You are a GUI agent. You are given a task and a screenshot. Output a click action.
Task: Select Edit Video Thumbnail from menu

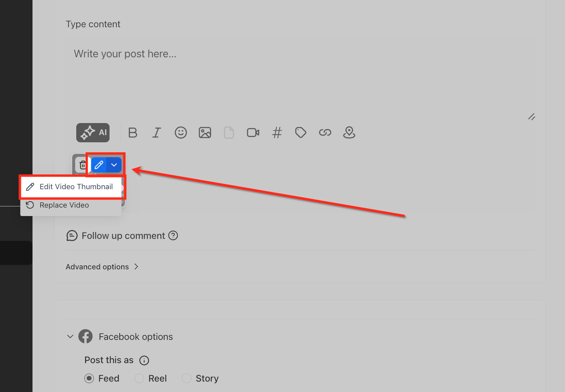pyautogui.click(x=76, y=186)
